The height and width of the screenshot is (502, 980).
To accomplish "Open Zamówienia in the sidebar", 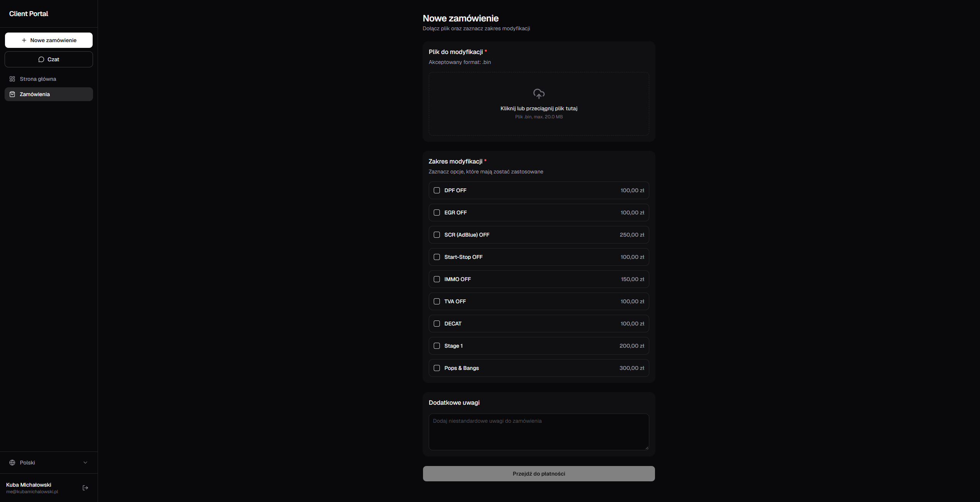I will click(49, 94).
